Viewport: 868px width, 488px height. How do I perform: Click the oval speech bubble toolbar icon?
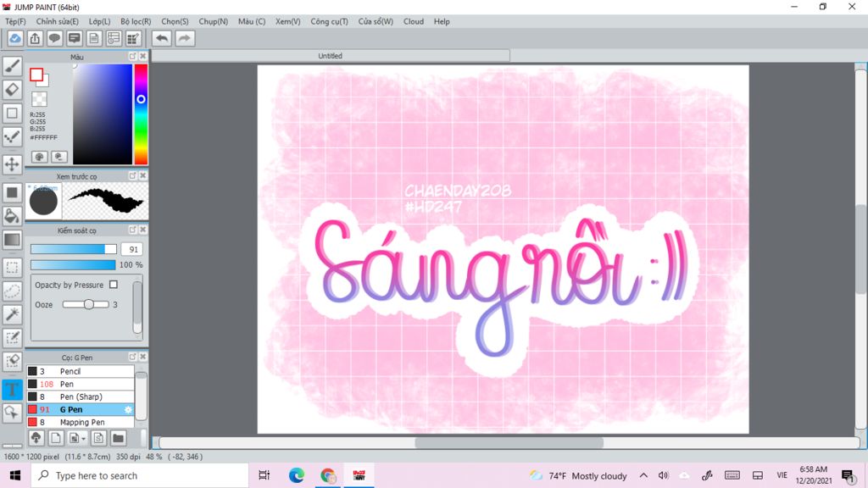(x=54, y=38)
